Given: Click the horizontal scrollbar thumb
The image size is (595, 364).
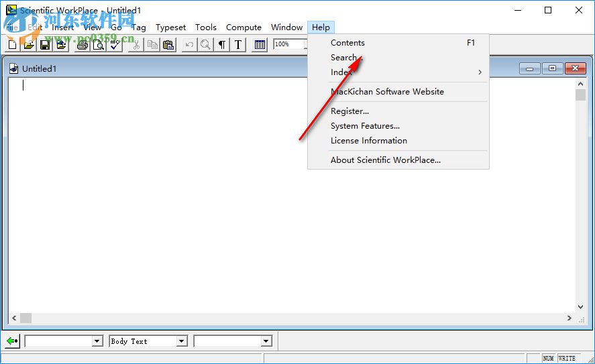Looking at the screenshot, I should click(x=25, y=318).
